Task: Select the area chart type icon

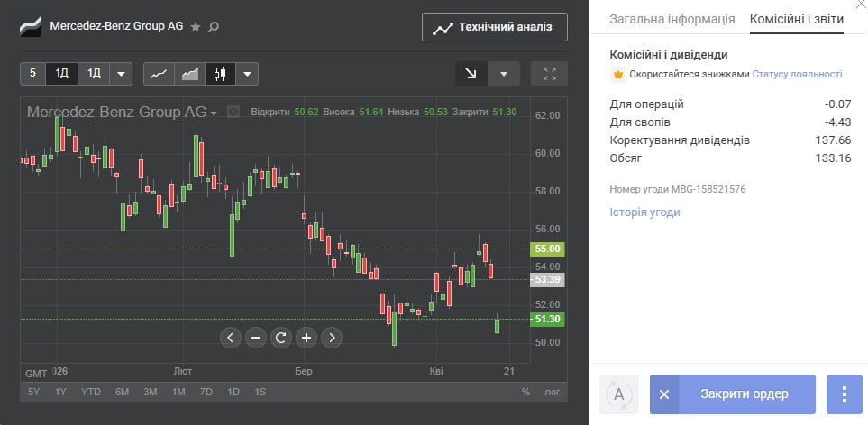Action: 189,74
